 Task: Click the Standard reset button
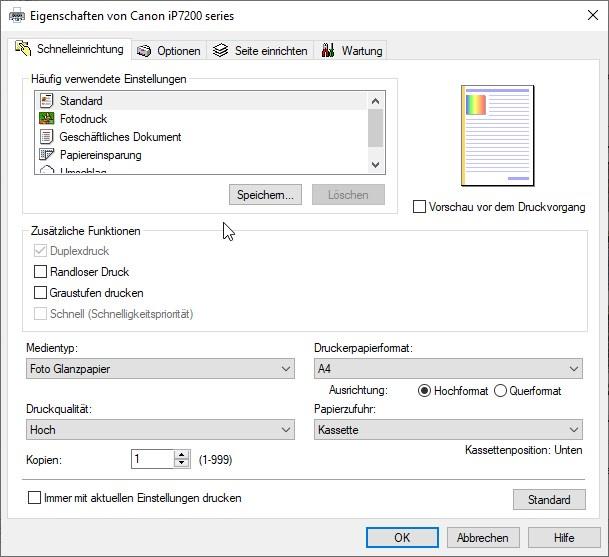549,500
